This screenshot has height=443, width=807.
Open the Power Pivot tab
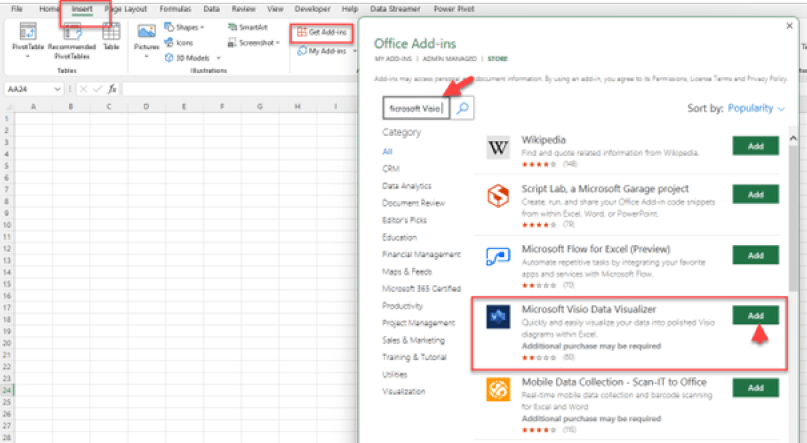click(454, 9)
